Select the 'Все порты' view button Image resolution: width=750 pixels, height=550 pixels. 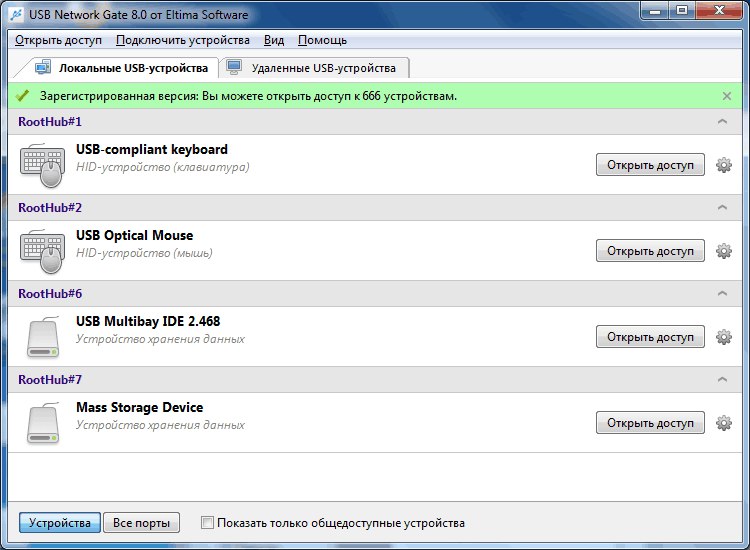[142, 523]
